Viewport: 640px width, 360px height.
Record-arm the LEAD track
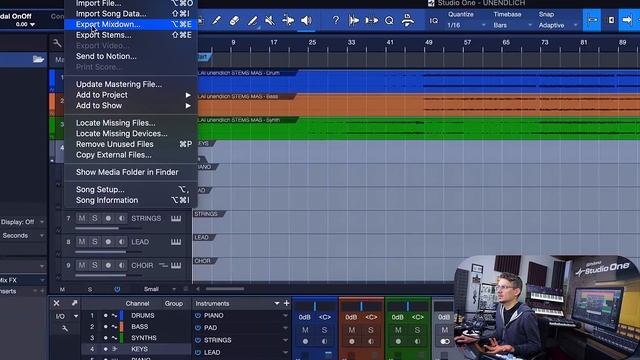108,242
